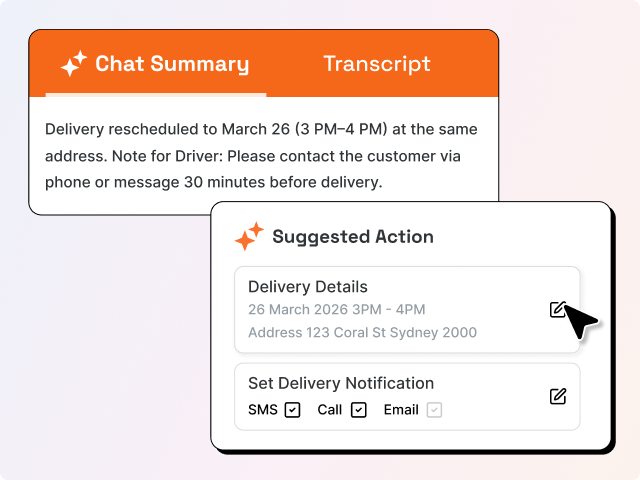Click the Call label text
This screenshot has height=480, width=640.
point(330,409)
